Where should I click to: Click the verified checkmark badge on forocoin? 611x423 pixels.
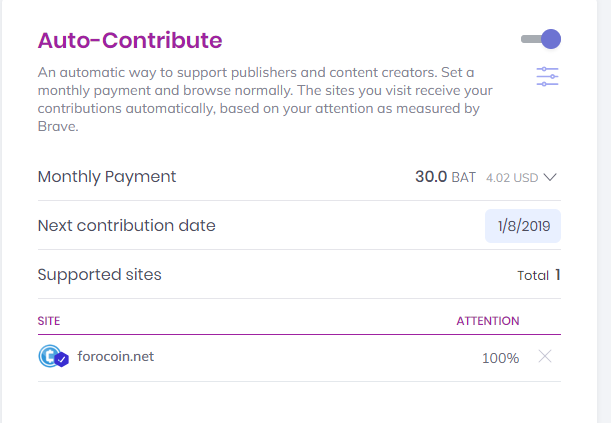(x=62, y=360)
